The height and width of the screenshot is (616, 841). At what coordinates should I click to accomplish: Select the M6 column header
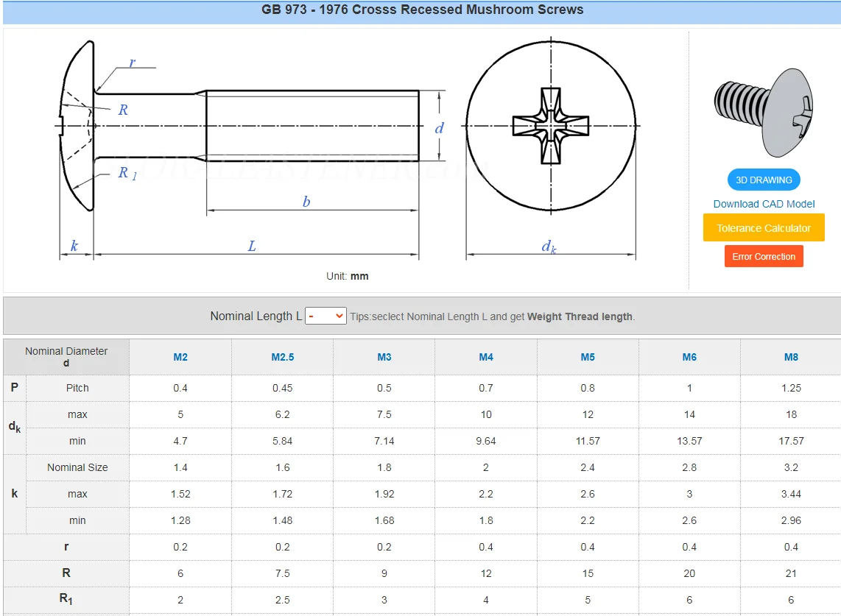[x=689, y=357]
